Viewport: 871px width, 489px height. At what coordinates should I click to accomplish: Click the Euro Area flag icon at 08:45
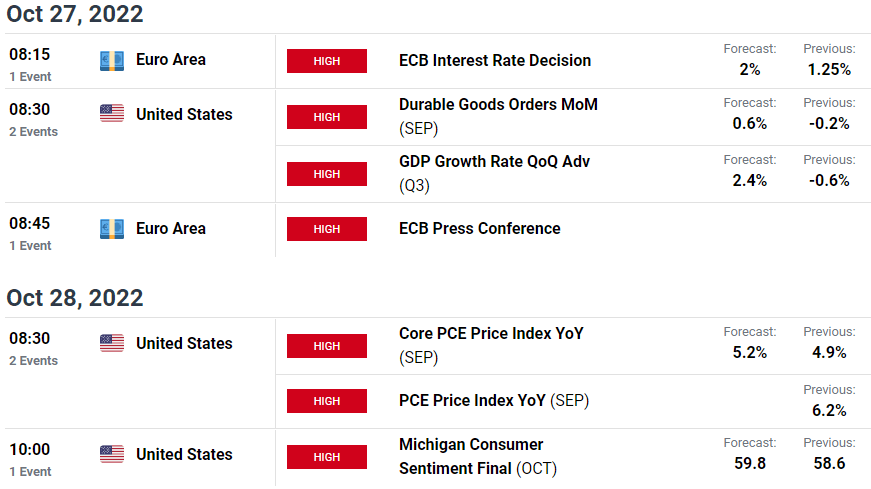tap(112, 229)
